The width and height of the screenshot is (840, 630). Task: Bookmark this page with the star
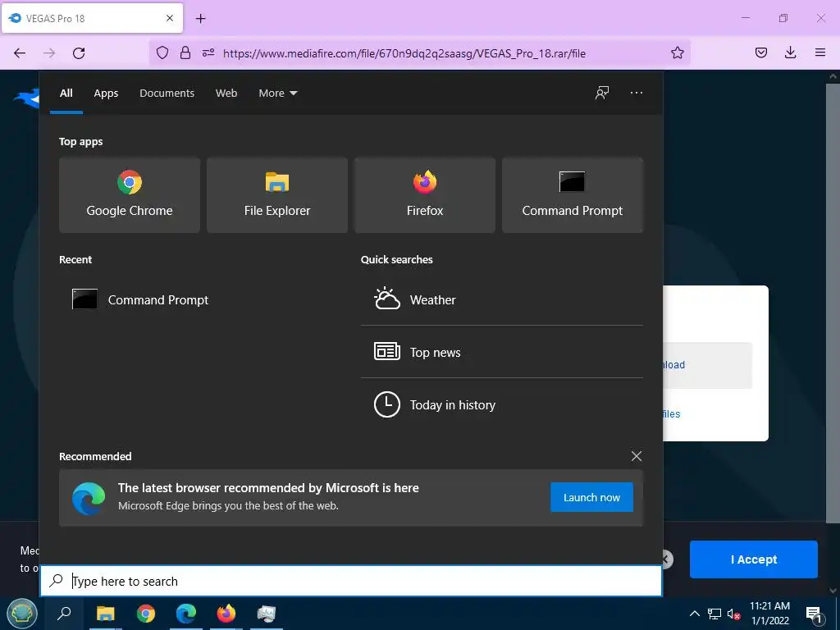[677, 52]
